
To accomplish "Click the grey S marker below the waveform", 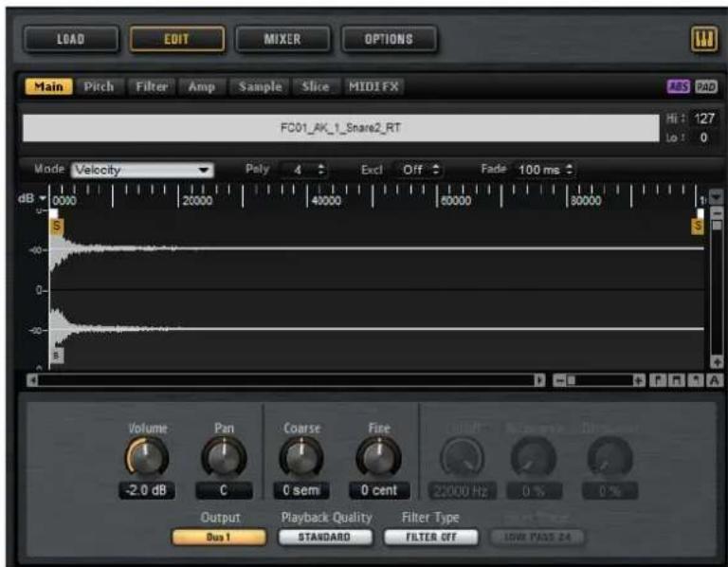I will (x=56, y=356).
